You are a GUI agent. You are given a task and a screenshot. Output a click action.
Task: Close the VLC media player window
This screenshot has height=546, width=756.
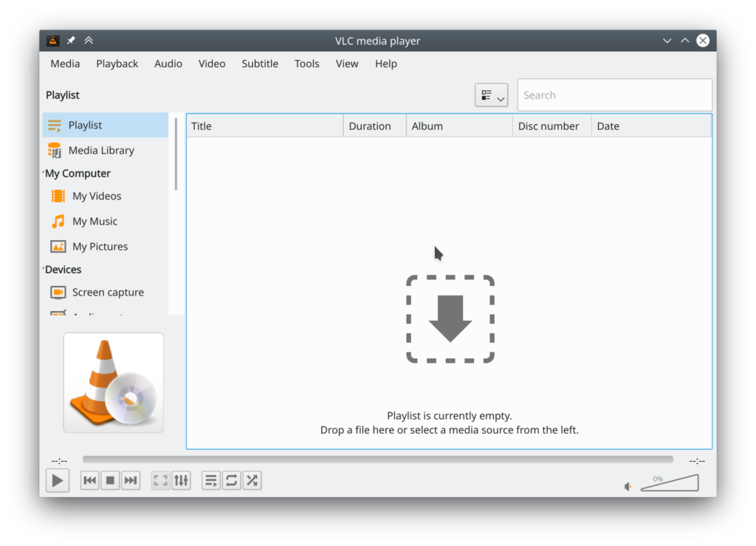703,41
